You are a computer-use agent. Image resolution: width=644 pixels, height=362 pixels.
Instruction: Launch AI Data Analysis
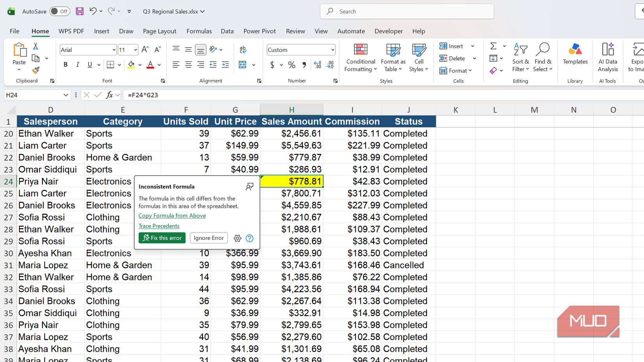click(608, 58)
